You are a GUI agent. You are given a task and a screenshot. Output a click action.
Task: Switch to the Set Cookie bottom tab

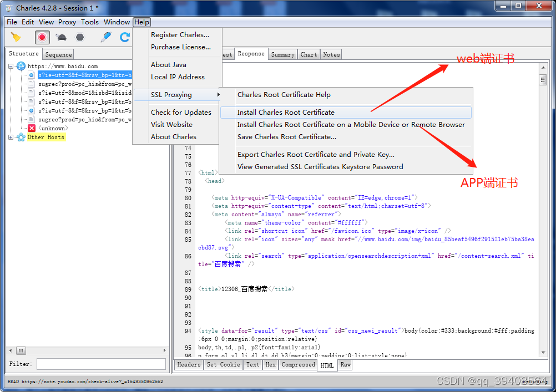point(224,364)
